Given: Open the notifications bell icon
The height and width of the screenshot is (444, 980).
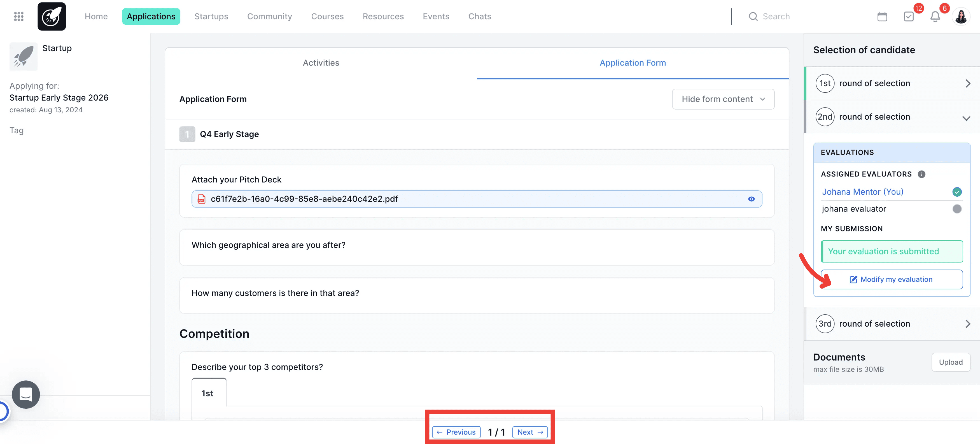Looking at the screenshot, I should pyautogui.click(x=935, y=16).
